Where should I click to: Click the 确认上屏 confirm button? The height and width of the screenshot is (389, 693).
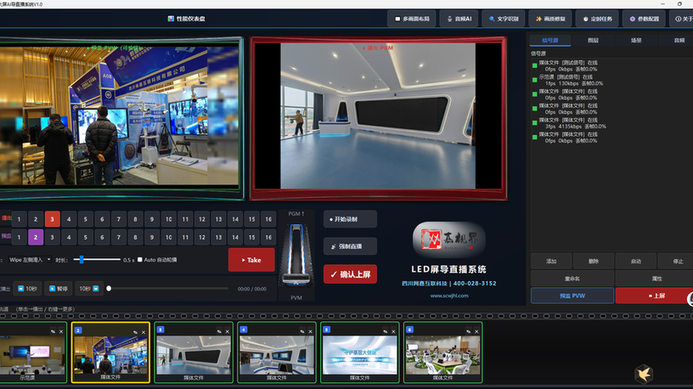click(x=350, y=274)
